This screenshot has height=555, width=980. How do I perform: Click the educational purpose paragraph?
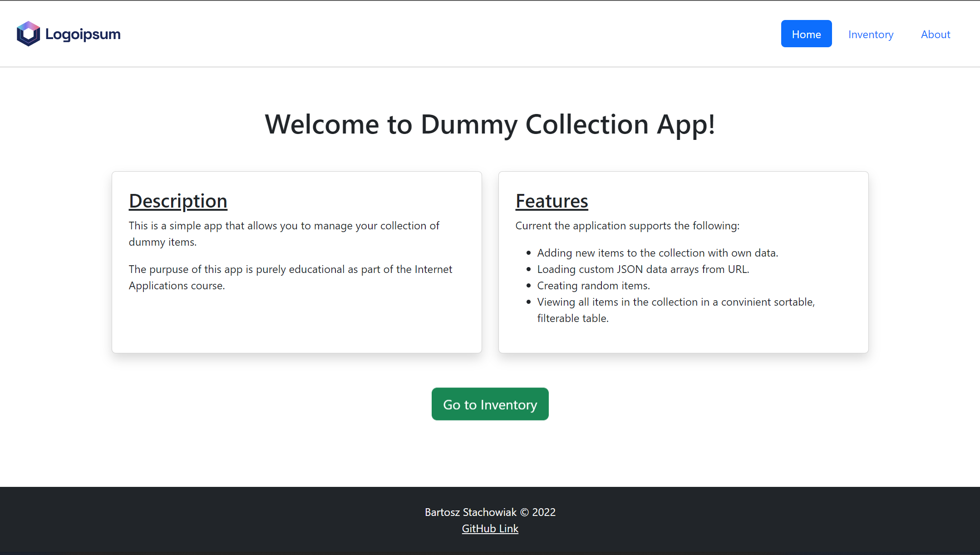point(290,277)
